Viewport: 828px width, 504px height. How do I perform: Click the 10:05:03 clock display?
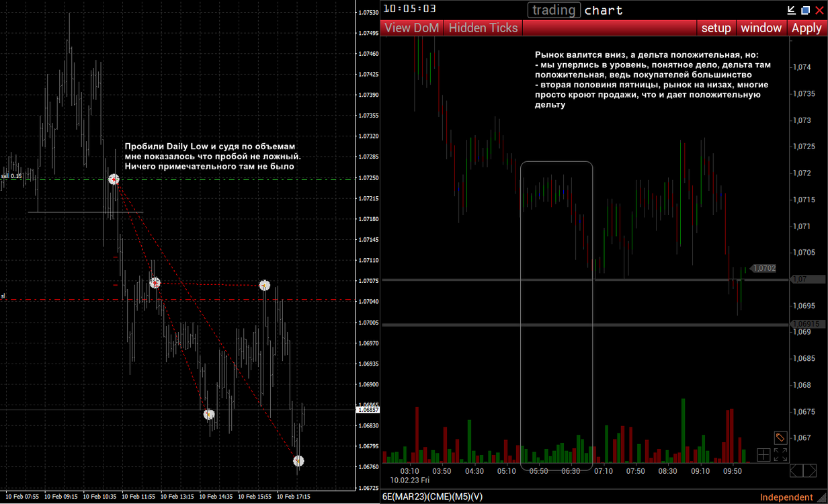(410, 9)
